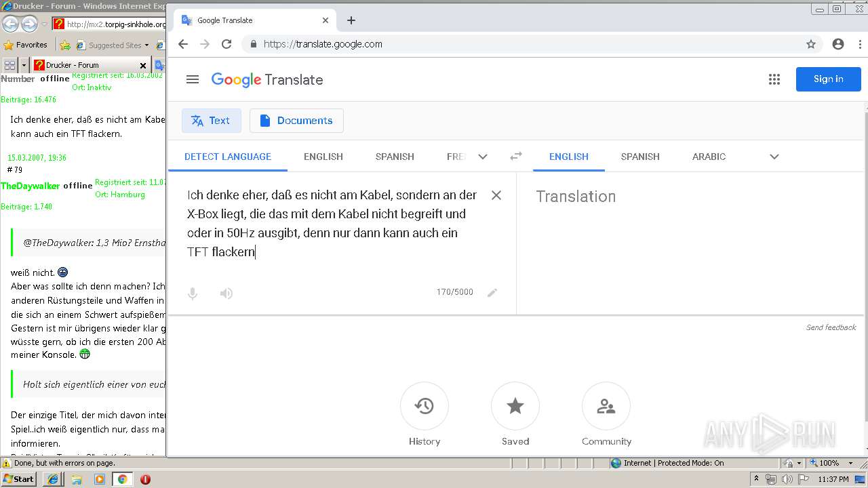Click the taskbar clock 11:37 PM

tap(833, 479)
